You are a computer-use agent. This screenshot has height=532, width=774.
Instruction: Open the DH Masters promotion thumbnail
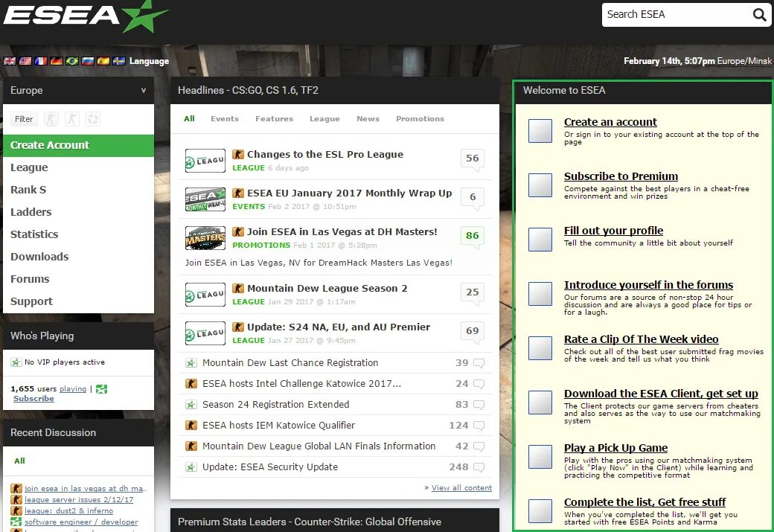pos(205,238)
